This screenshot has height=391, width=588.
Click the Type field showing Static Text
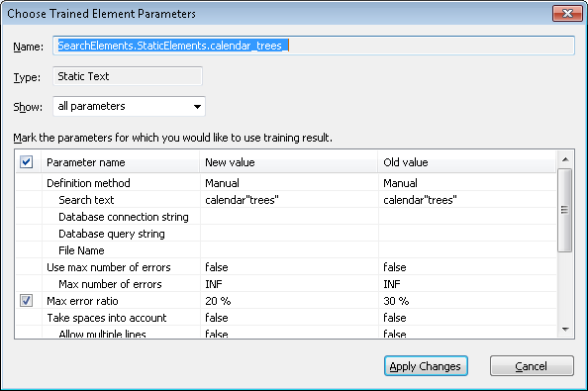click(x=128, y=76)
